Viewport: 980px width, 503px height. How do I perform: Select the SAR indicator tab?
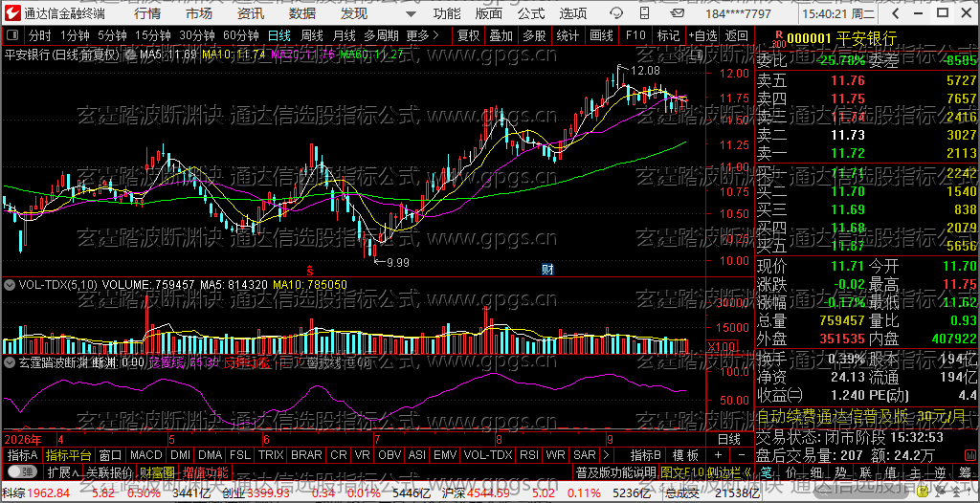[x=585, y=455]
